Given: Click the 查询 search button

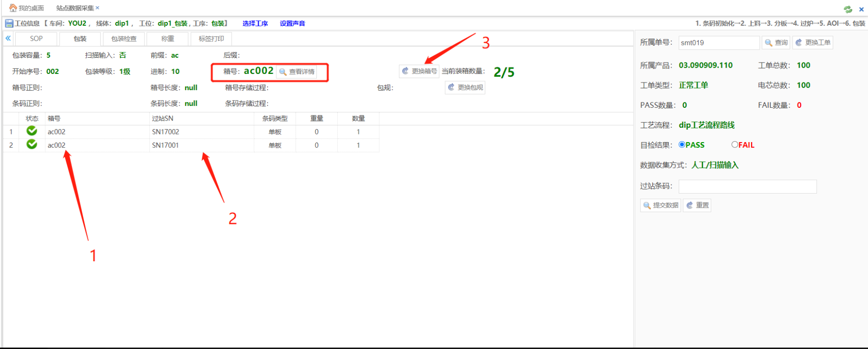Looking at the screenshot, I should coord(776,42).
